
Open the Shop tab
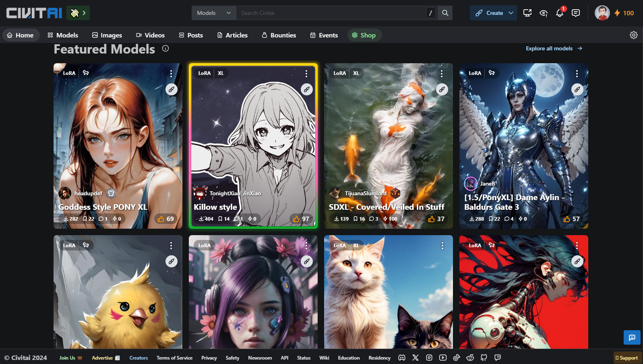(364, 35)
